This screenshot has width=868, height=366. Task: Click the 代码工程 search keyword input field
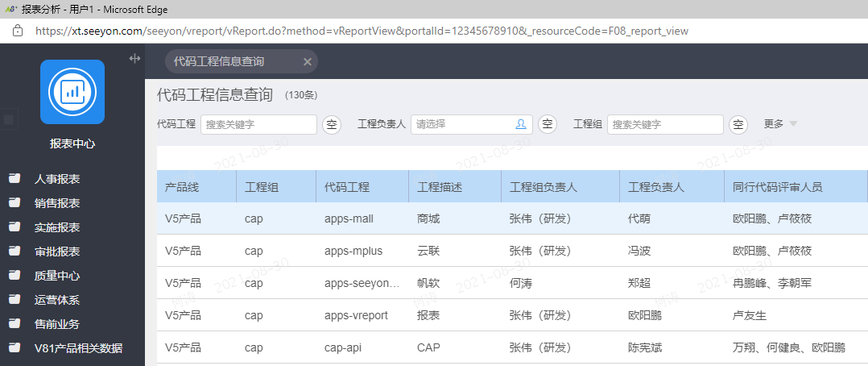click(x=258, y=124)
